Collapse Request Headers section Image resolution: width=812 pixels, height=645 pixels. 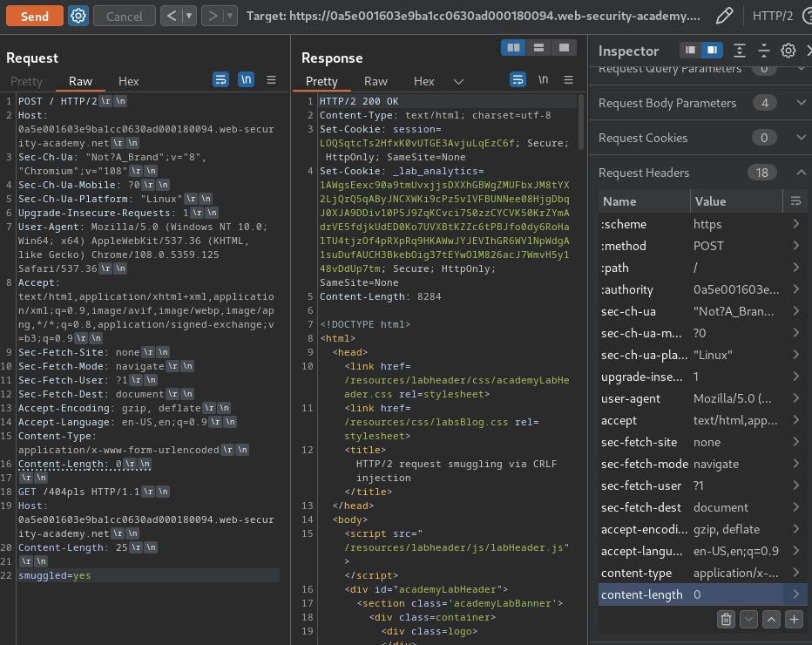[802, 173]
